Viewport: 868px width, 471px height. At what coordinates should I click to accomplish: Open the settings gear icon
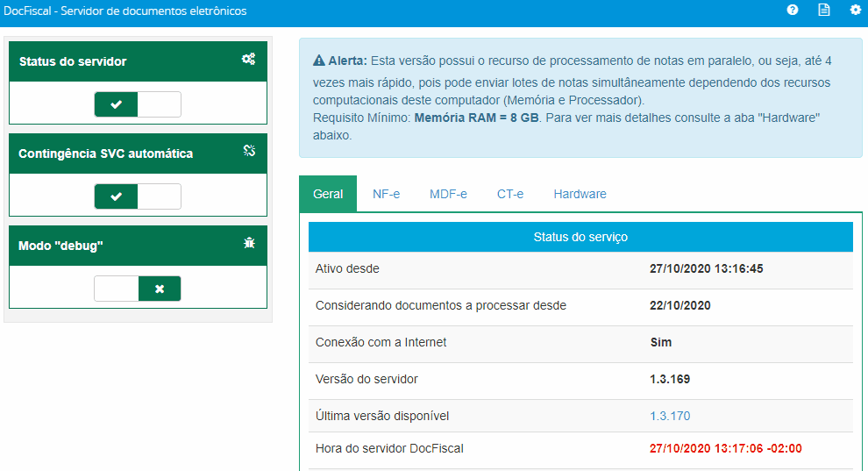click(855, 10)
